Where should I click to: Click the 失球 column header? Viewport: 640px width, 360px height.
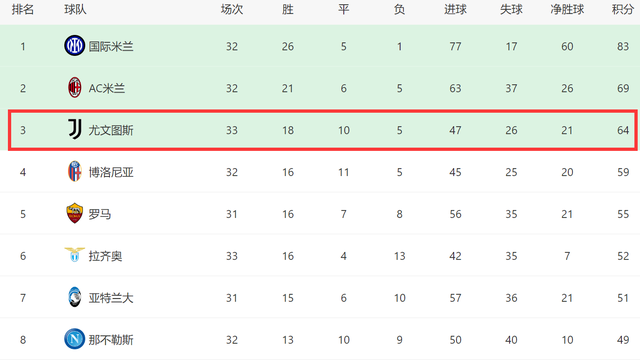pos(511,9)
